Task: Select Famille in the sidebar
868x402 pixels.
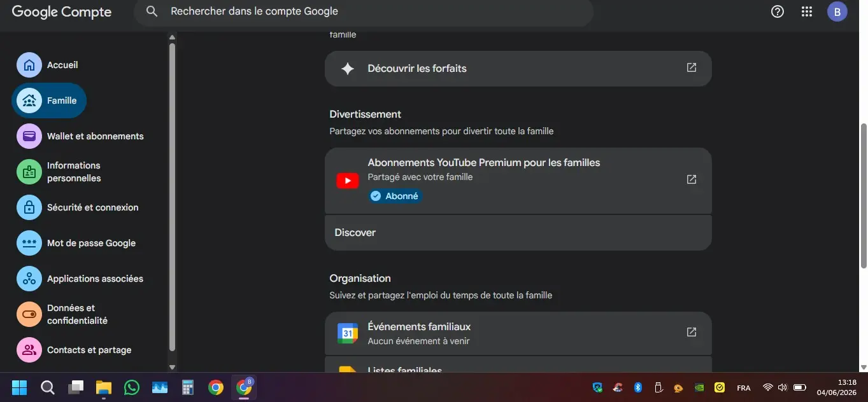Action: 49,100
